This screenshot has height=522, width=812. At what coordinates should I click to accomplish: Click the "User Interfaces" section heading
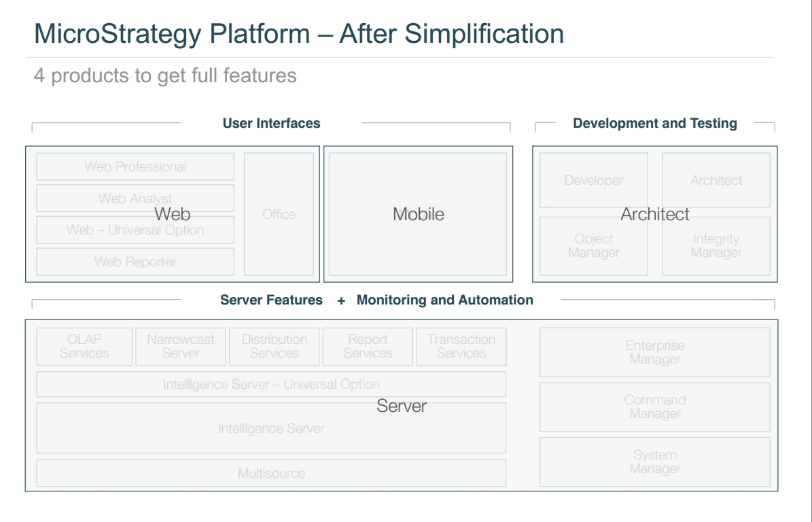(271, 123)
